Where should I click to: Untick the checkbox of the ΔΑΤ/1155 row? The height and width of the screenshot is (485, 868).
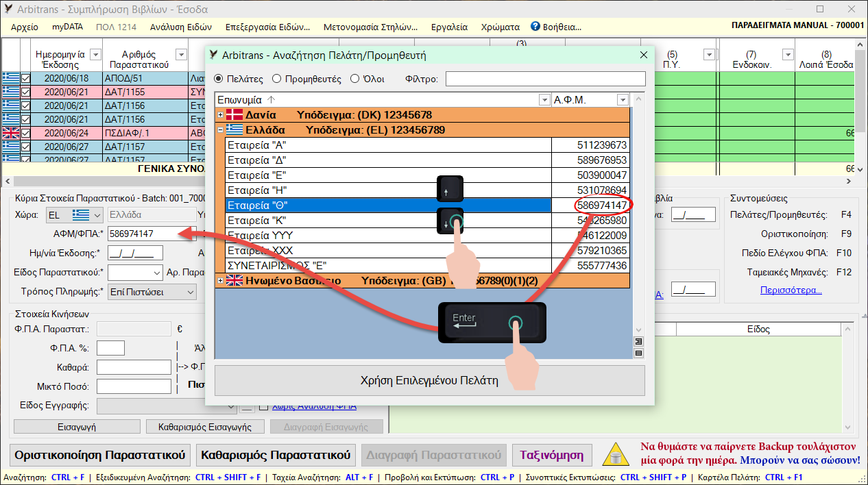point(26,92)
